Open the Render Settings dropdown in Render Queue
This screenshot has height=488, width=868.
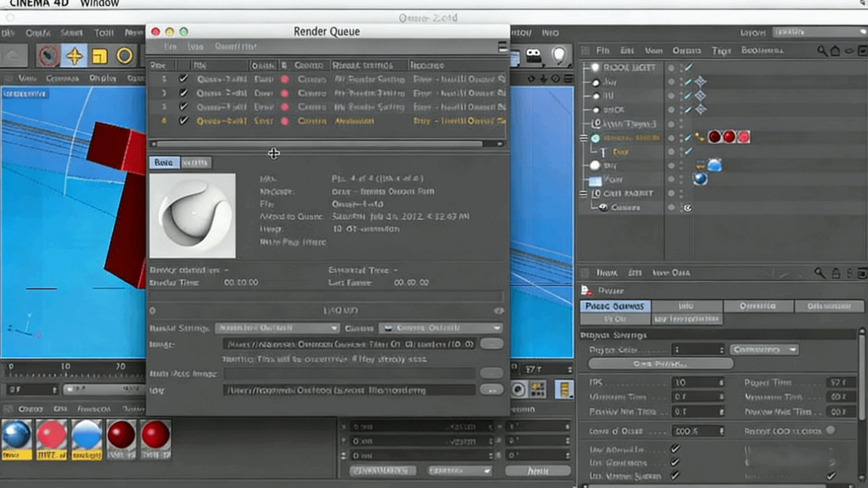[x=277, y=328]
